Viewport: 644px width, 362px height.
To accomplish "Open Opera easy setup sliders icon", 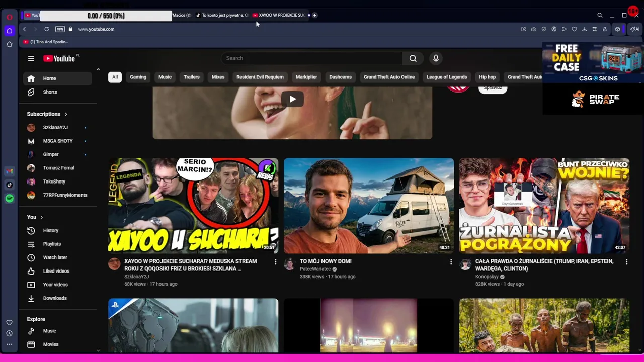I will pyautogui.click(x=594, y=29).
